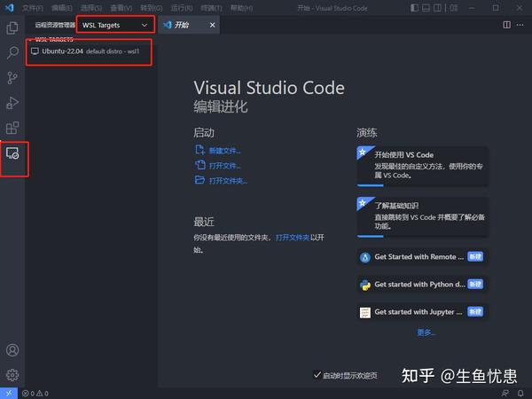Open the 帮助(H) menu
The image size is (532, 399).
(241, 8)
